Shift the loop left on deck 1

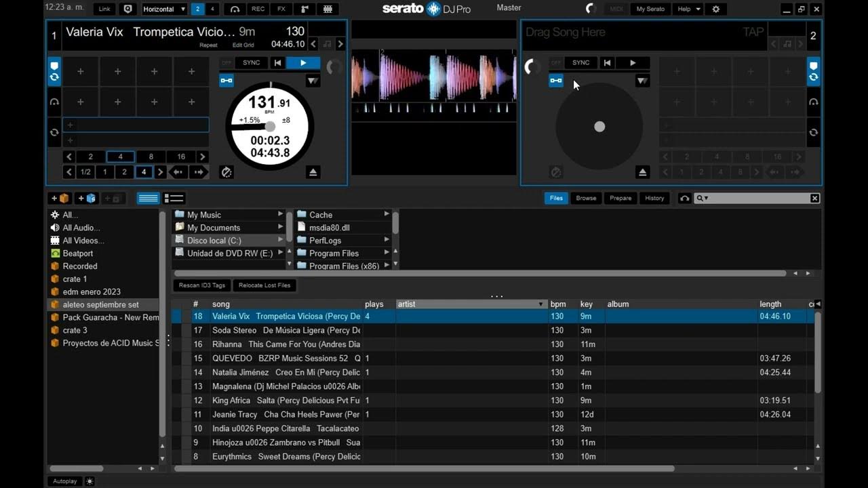point(178,172)
